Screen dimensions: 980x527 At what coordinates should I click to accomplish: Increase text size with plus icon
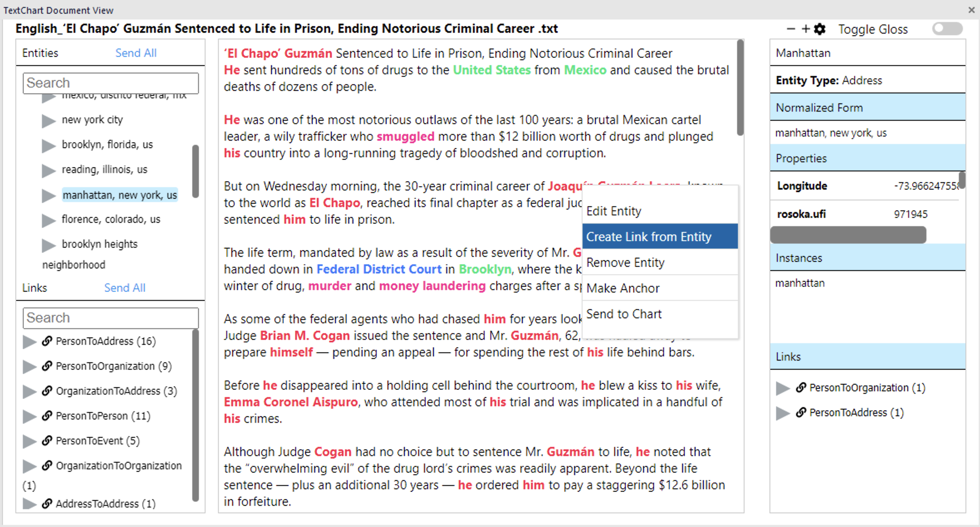tap(806, 29)
